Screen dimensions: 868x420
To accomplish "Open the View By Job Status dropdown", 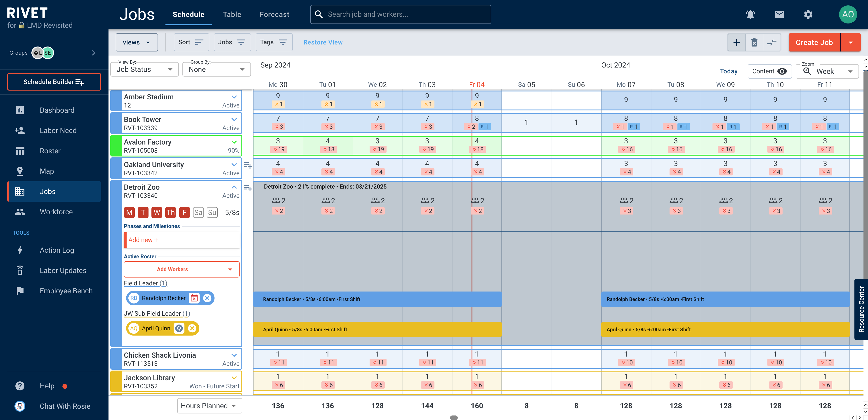I will pos(145,69).
